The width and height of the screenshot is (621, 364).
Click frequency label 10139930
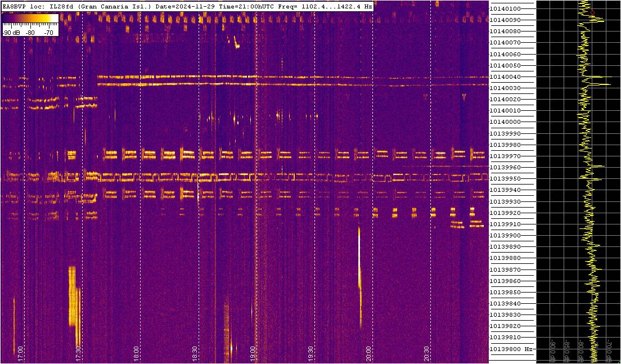point(505,201)
